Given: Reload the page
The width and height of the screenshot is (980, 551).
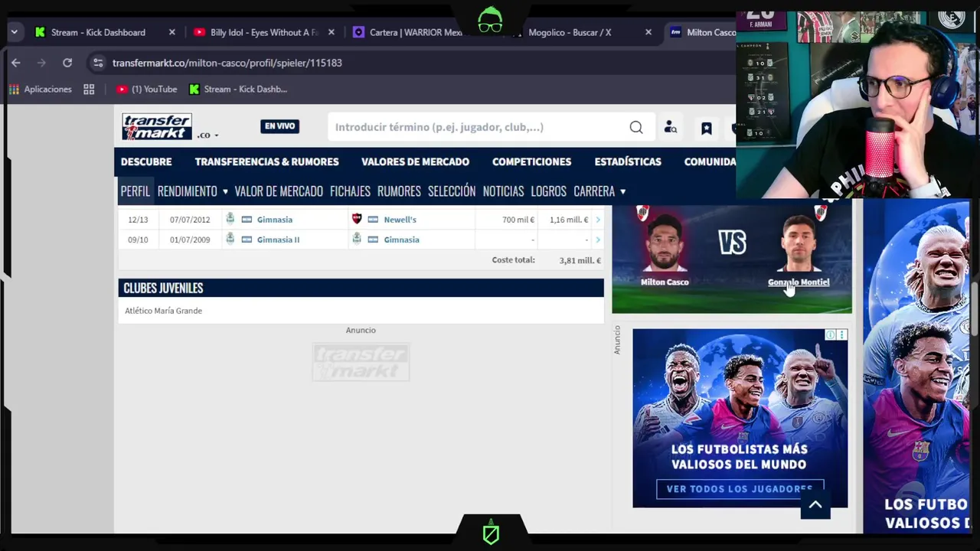Looking at the screenshot, I should pos(67,63).
